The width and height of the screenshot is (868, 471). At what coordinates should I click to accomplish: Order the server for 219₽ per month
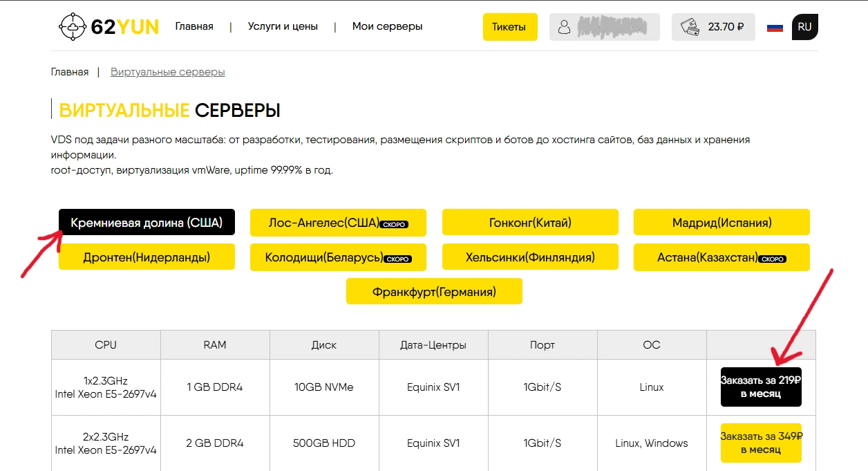point(760,387)
